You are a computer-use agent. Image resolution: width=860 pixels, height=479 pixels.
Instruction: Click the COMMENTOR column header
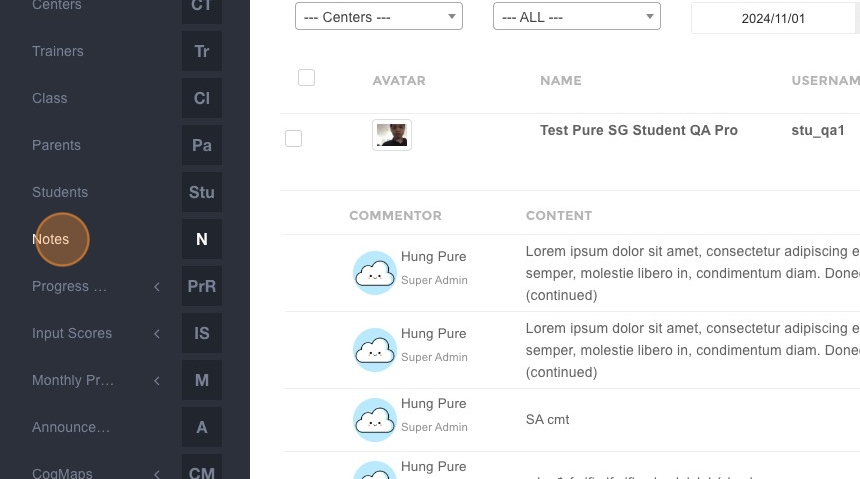point(395,216)
